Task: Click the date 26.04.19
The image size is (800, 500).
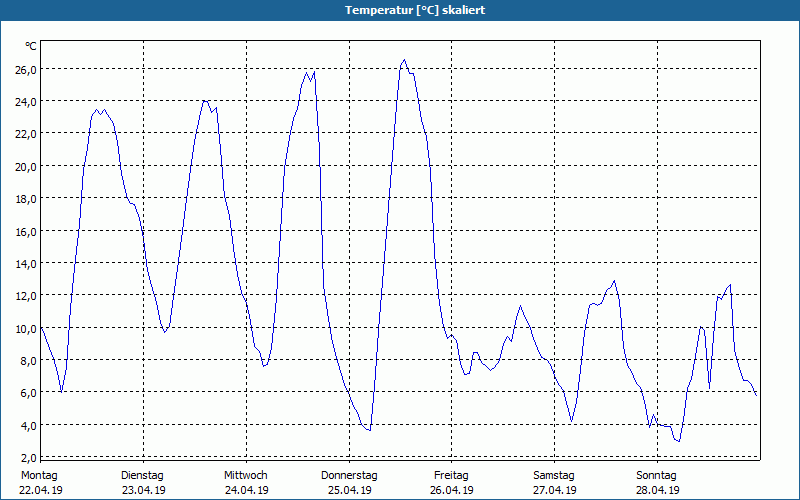Action: pos(452,490)
